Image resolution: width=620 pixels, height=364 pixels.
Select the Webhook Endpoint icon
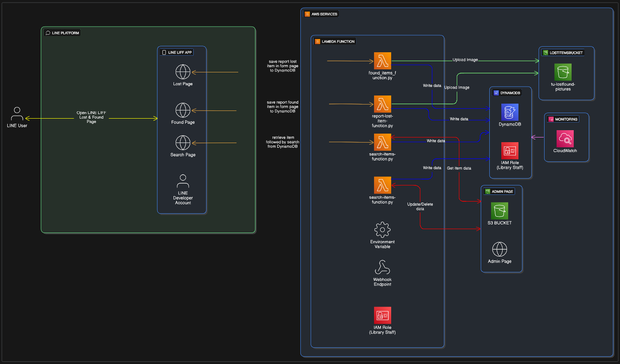[x=382, y=268]
